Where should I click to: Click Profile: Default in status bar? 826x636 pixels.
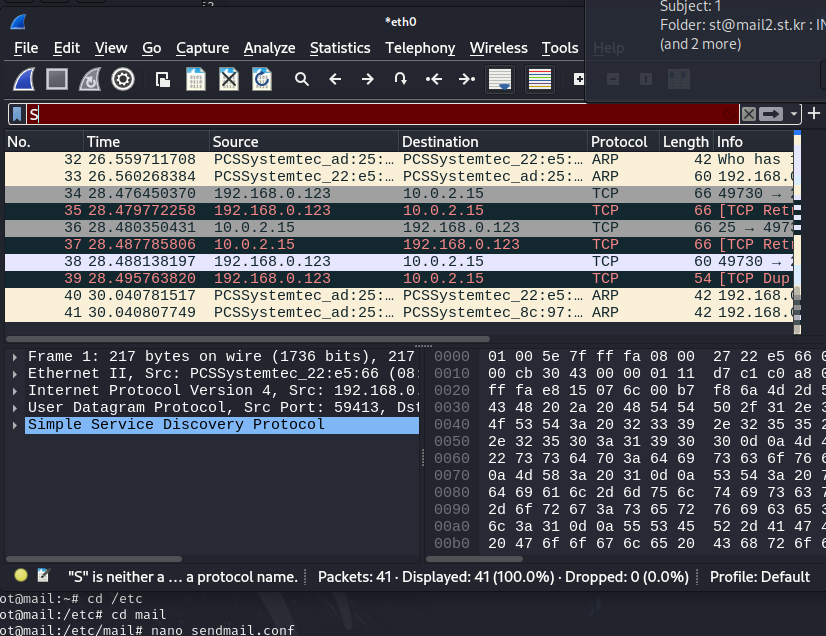(x=760, y=577)
